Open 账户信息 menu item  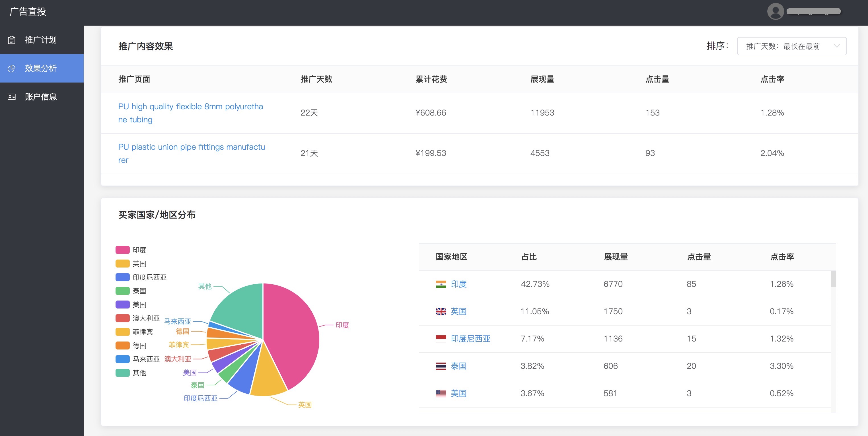[x=41, y=97]
